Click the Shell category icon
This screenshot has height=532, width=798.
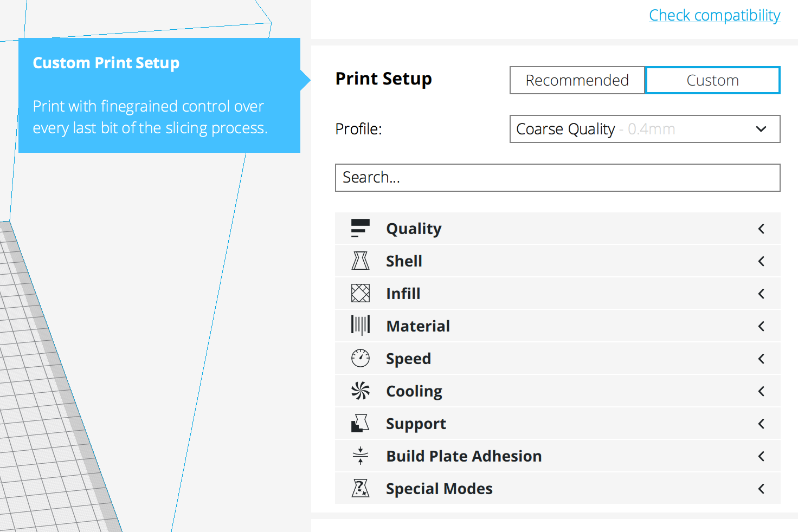coord(360,261)
